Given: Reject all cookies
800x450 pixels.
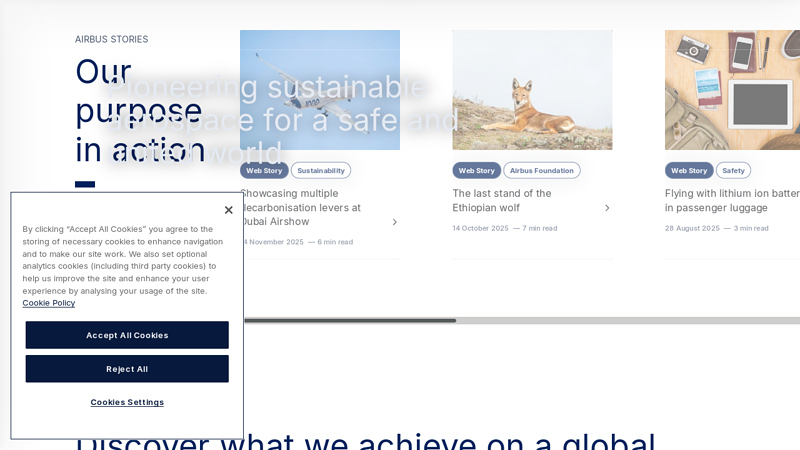Looking at the screenshot, I should [127, 369].
